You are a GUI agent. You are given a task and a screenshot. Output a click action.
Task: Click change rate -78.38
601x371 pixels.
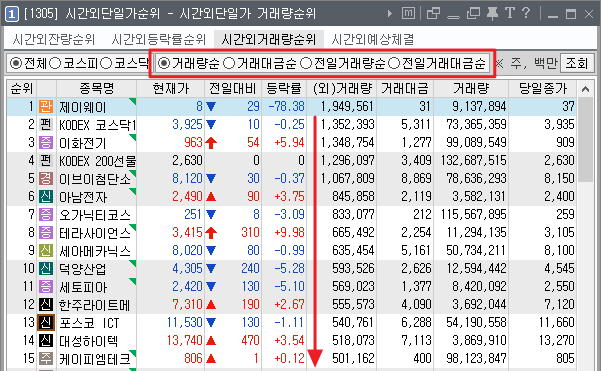point(286,106)
